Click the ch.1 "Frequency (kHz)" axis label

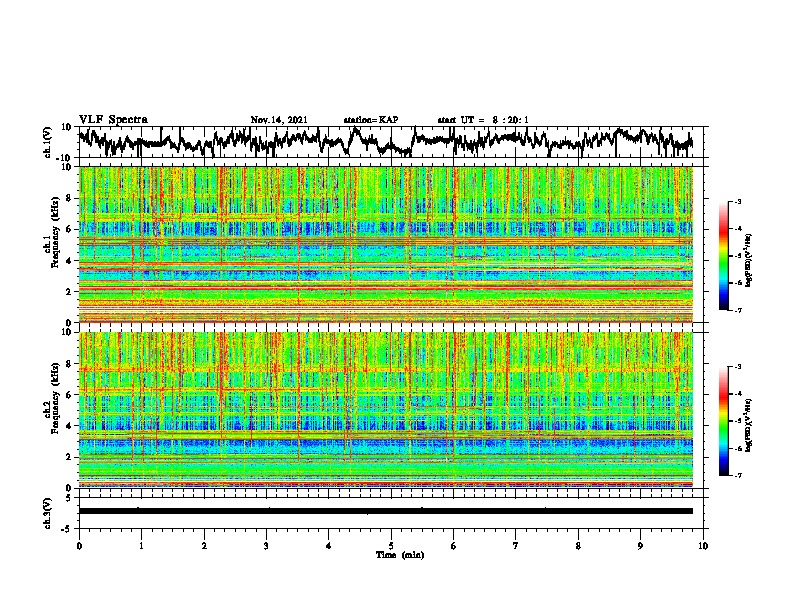(55, 232)
